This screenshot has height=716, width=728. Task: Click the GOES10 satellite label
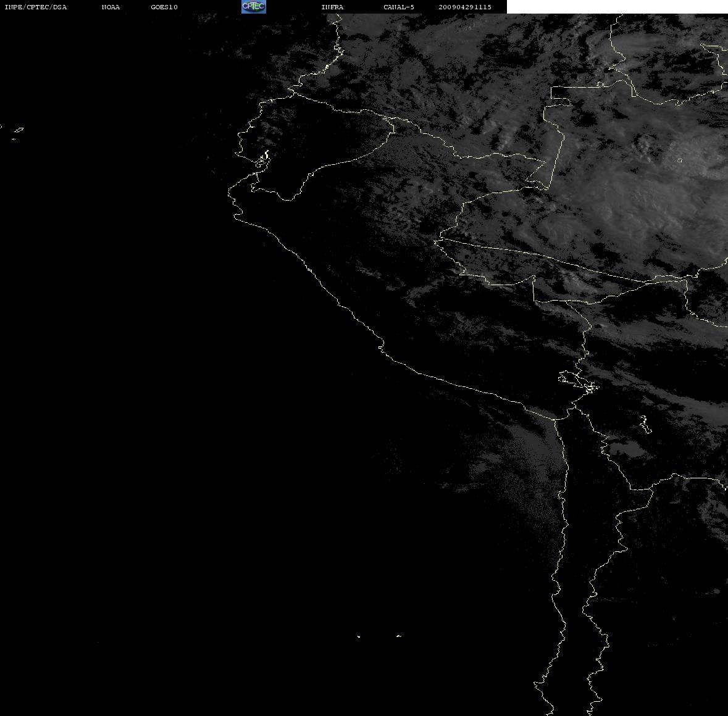pyautogui.click(x=164, y=7)
